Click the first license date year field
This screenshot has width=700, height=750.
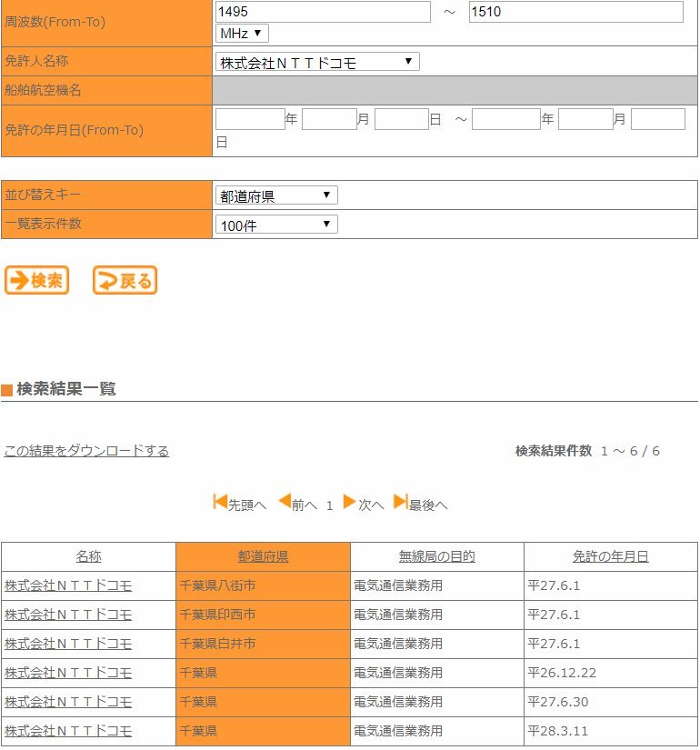click(x=250, y=119)
